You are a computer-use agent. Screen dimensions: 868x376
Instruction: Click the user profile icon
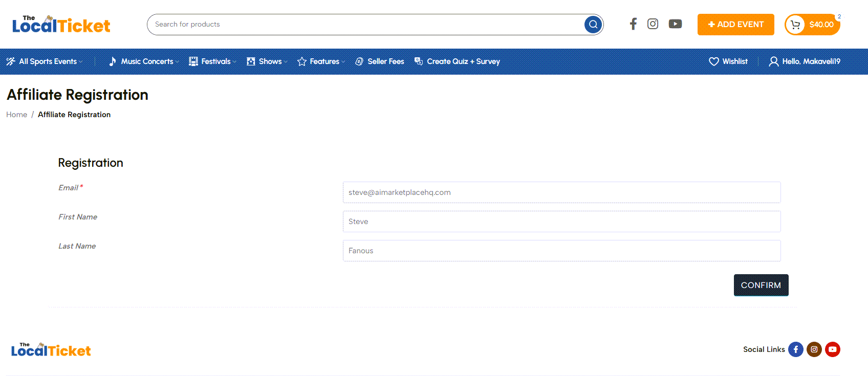pyautogui.click(x=774, y=61)
